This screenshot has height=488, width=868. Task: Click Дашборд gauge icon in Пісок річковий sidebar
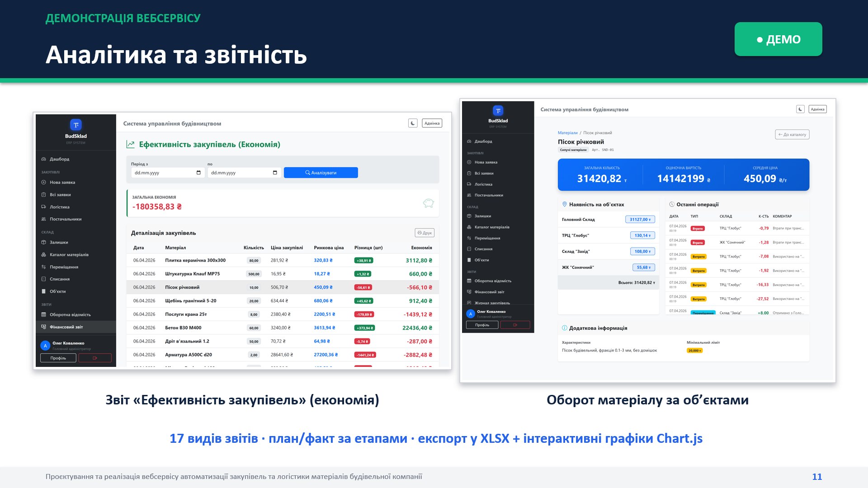[469, 141]
